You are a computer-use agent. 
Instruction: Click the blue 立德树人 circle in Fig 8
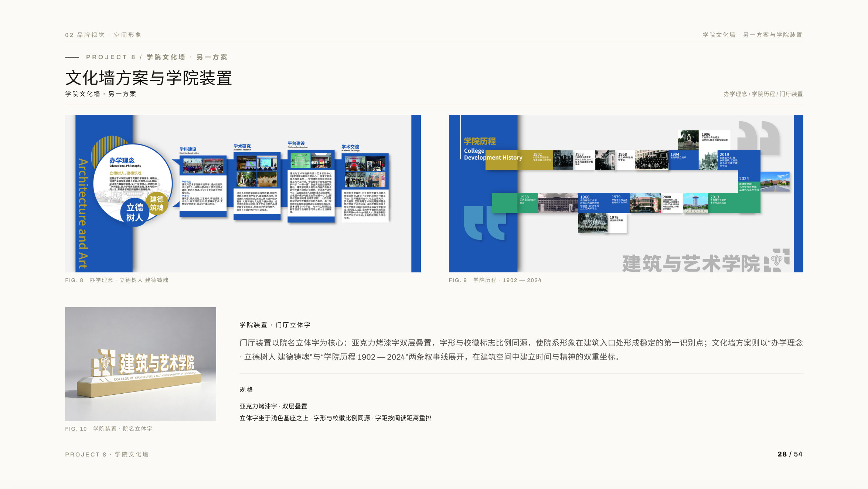pyautogui.click(x=135, y=212)
